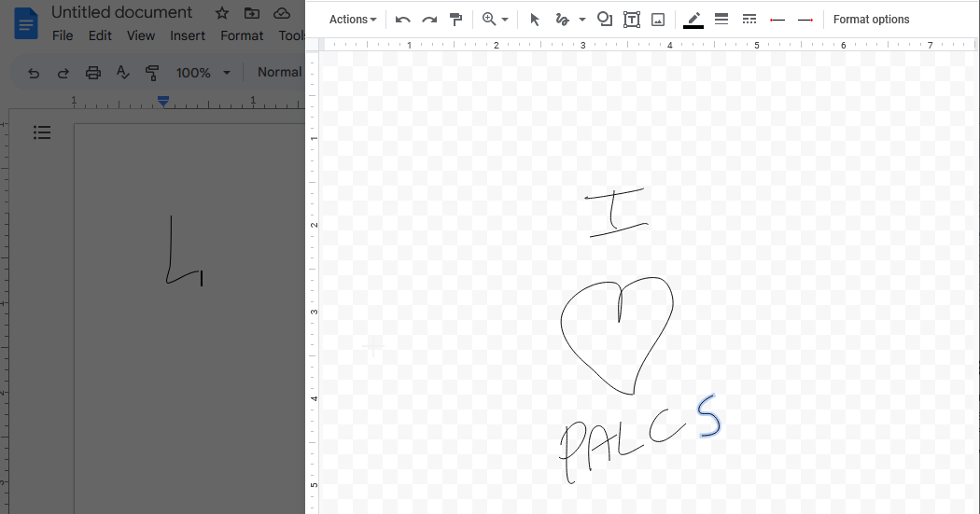980x514 pixels.
Task: Open the Edit menu
Action: pos(100,35)
